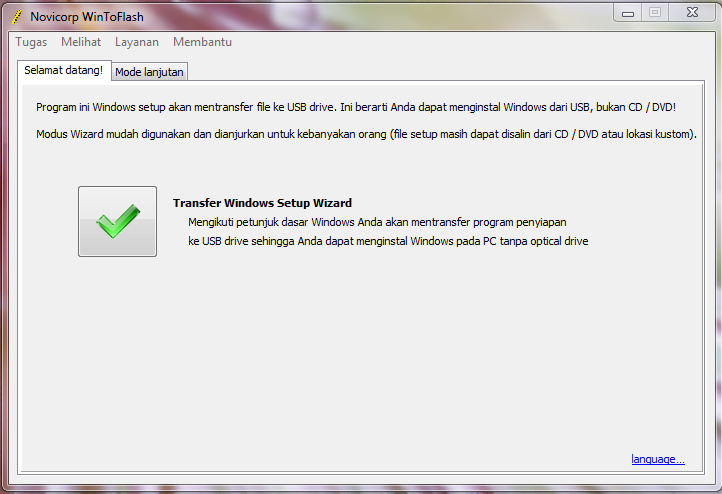Open the Tugas menu
This screenshot has height=494, width=722.
tap(31, 42)
